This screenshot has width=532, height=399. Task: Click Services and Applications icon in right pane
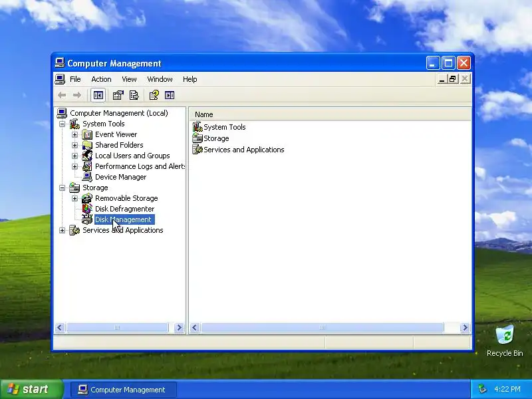(198, 150)
